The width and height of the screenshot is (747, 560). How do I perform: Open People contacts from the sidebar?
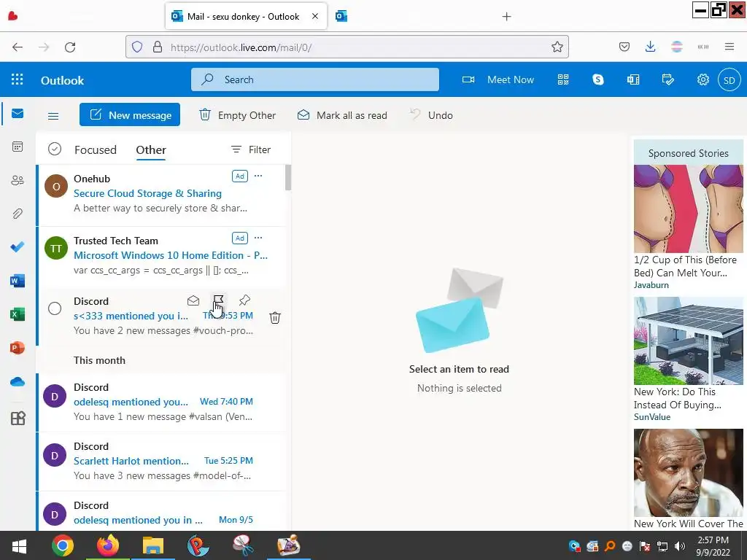pos(18,181)
